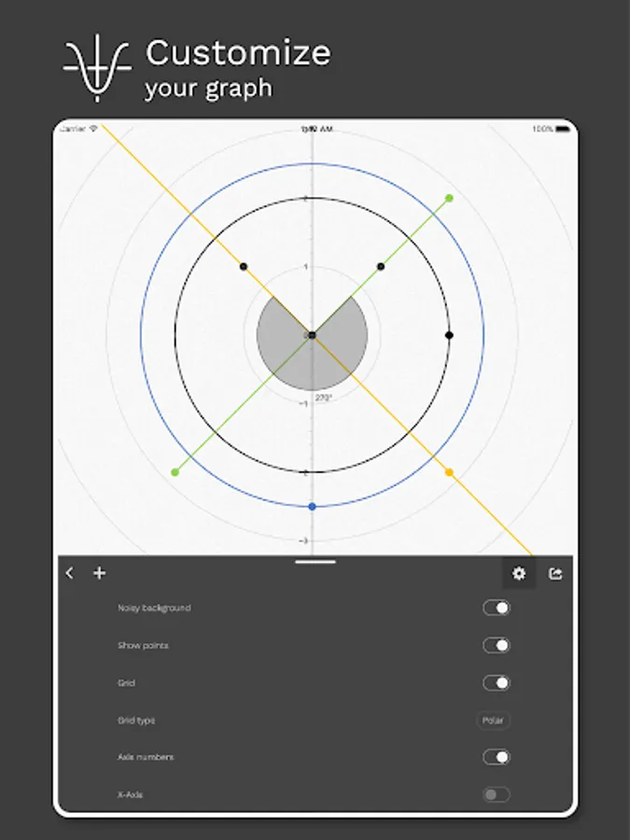Select the black point on the black circle's right edge

(450, 335)
